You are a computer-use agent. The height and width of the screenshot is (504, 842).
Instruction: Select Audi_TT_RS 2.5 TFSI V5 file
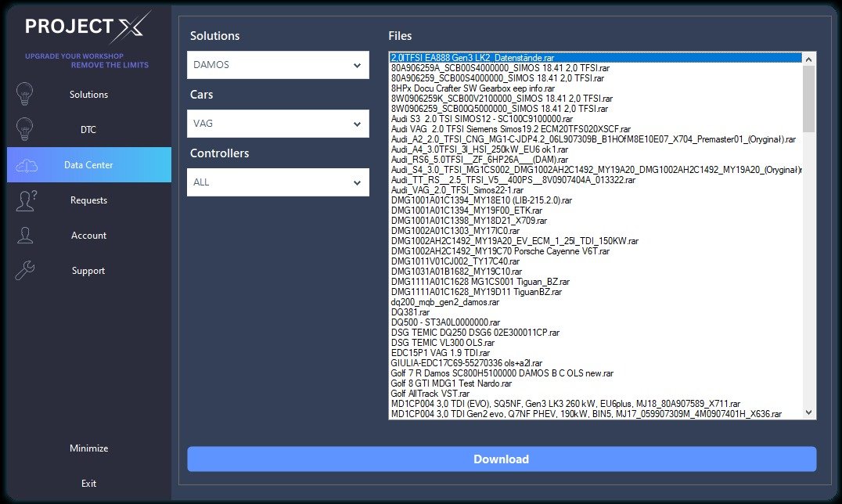[596, 180]
